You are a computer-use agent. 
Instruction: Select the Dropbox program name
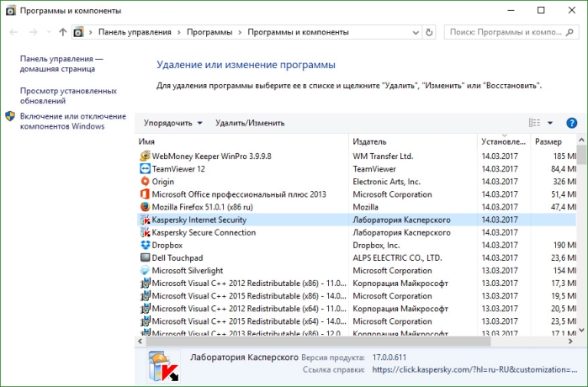pyautogui.click(x=167, y=246)
